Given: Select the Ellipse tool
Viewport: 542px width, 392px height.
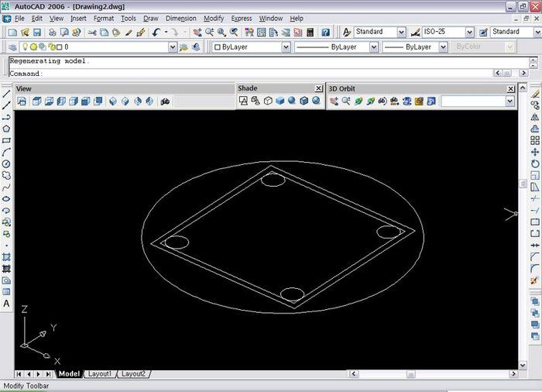Looking at the screenshot, I should pyautogui.click(x=6, y=199).
